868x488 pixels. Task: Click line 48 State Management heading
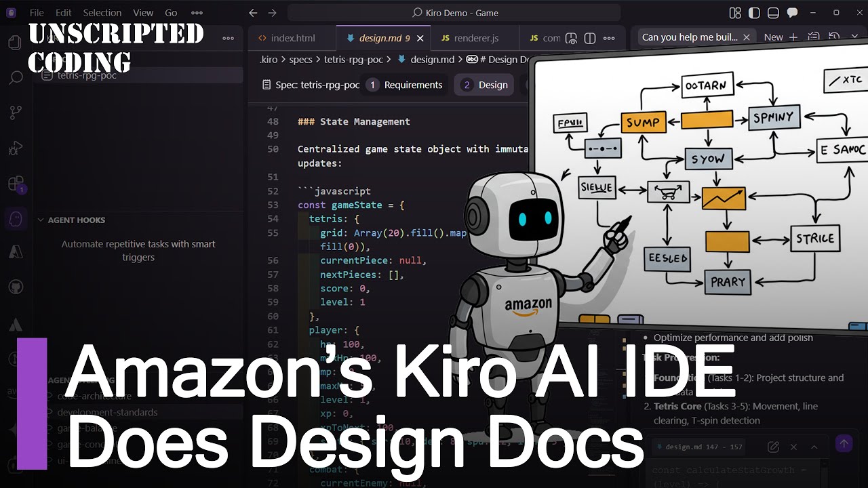coord(353,121)
